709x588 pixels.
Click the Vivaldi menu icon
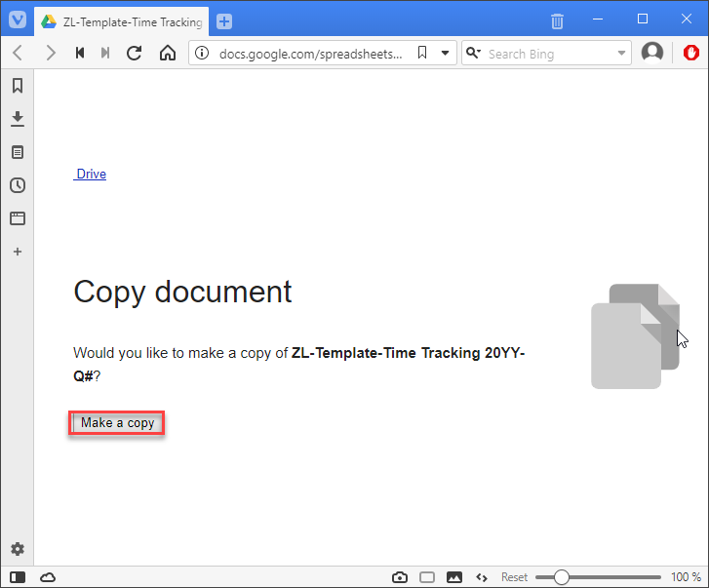click(17, 20)
